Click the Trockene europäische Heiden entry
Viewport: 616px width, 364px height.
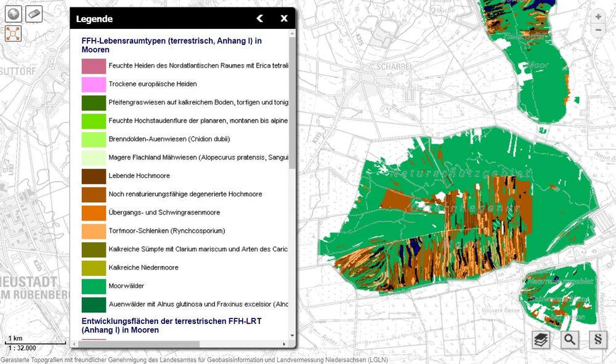152,84
